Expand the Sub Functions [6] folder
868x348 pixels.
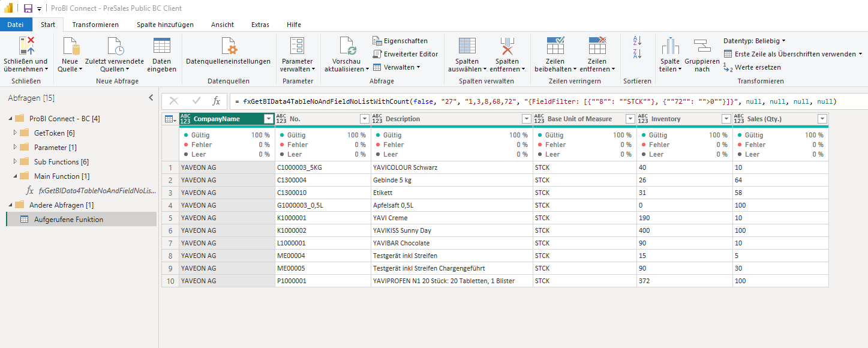pos(16,161)
